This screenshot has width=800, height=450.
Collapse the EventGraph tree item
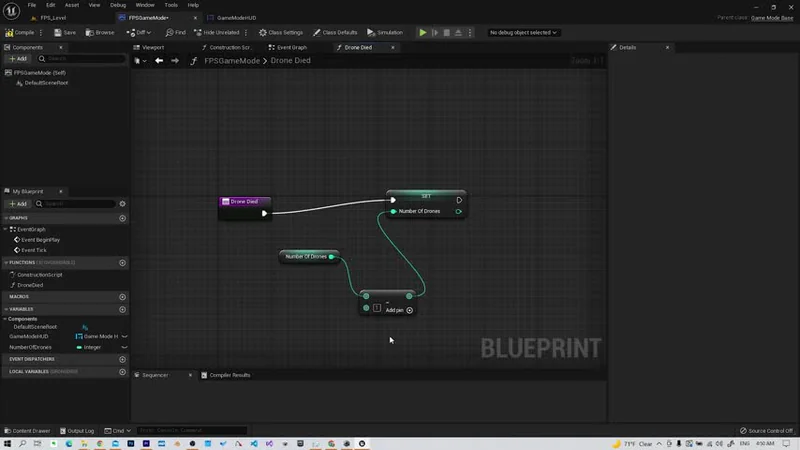click(x=6, y=230)
